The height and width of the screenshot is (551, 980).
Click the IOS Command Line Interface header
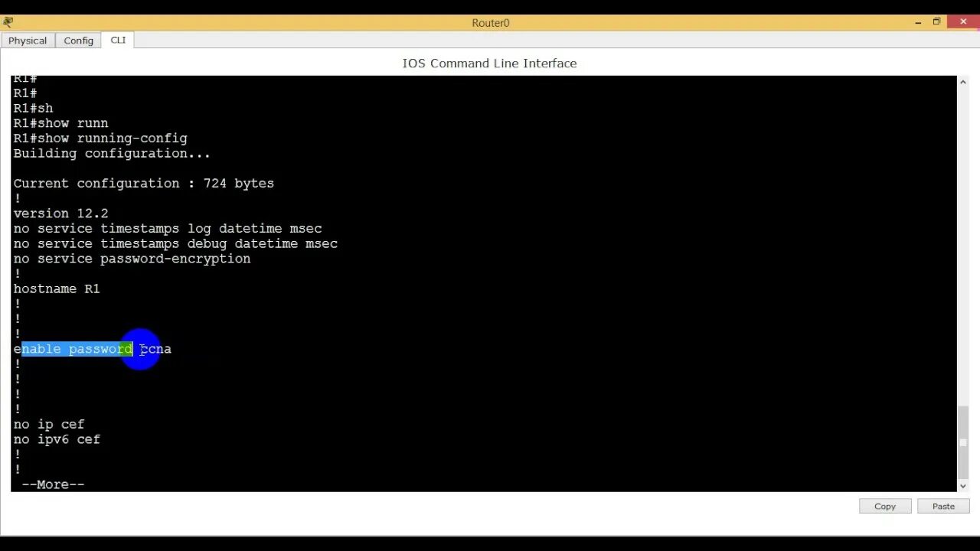(489, 64)
